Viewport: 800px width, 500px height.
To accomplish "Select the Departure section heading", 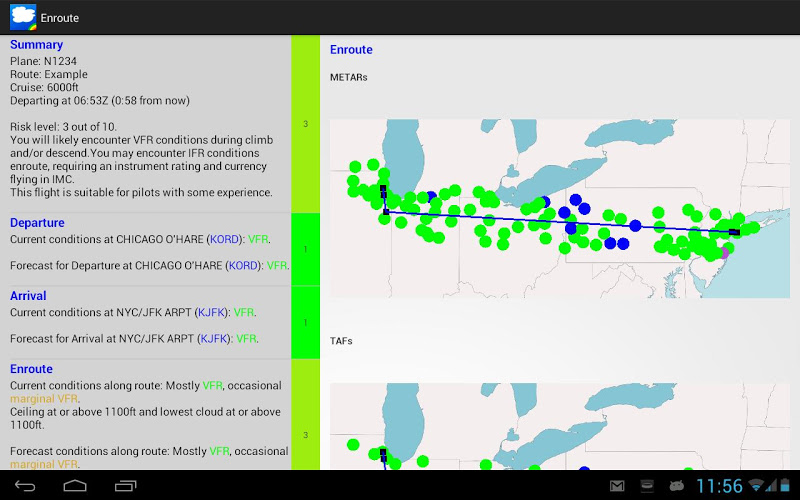I will point(37,223).
